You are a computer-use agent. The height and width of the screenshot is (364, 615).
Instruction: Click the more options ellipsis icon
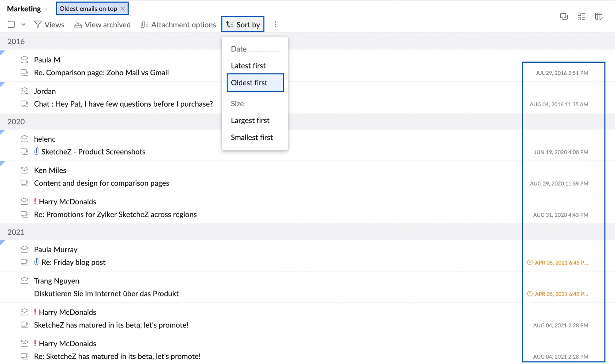(x=276, y=24)
